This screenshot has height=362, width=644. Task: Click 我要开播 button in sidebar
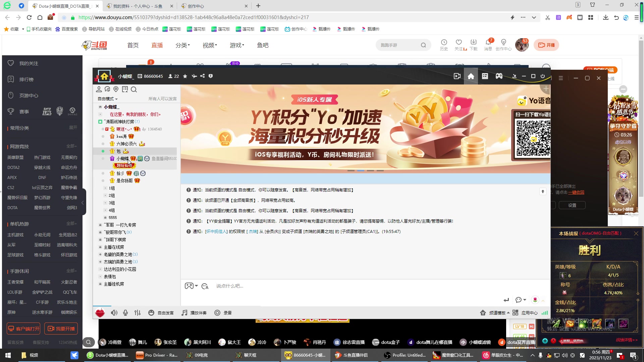coord(61,329)
